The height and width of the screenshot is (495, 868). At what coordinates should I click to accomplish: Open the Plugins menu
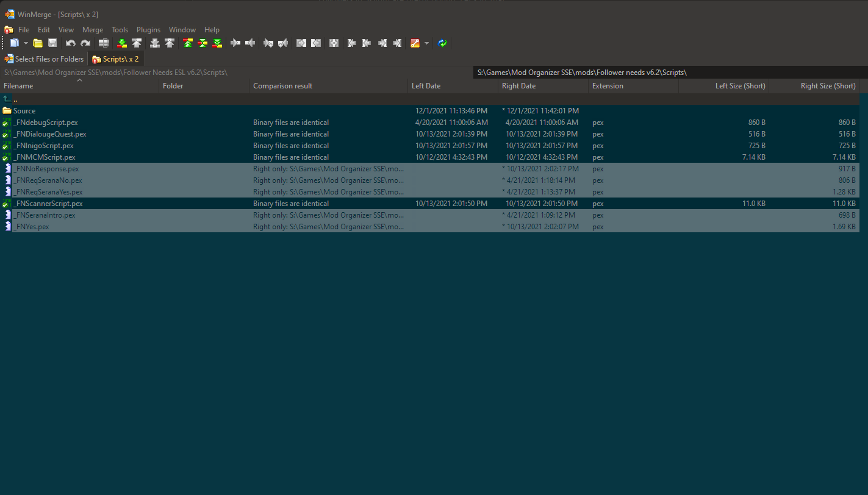[x=148, y=30]
